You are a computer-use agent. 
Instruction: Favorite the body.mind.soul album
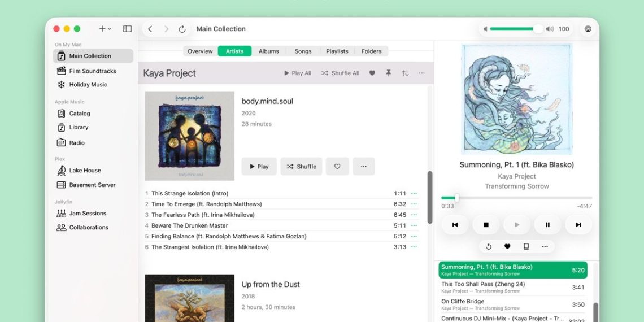[337, 167]
